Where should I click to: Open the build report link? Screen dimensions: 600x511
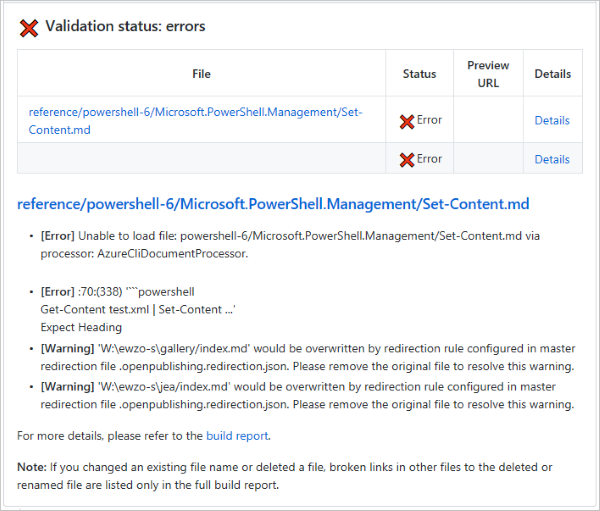coord(237,436)
